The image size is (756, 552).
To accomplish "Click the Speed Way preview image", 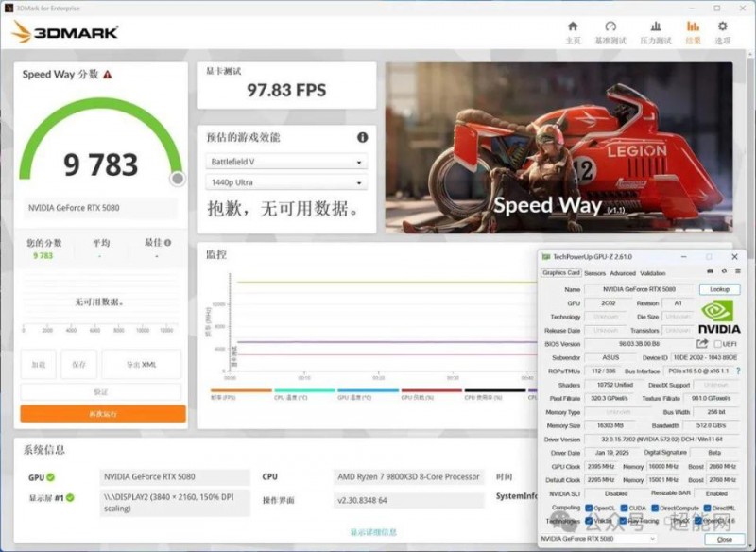I will click(x=558, y=147).
